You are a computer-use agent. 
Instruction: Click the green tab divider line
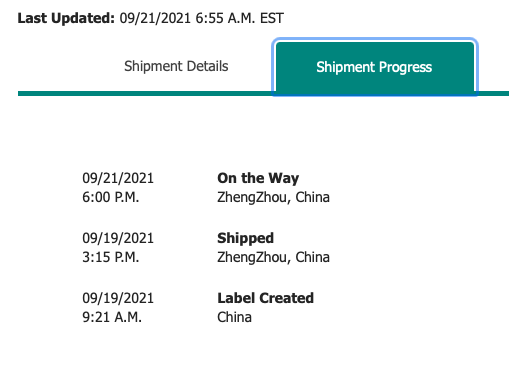click(x=145, y=94)
